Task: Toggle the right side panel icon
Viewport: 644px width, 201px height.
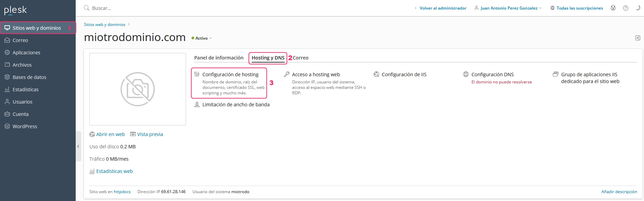Action: tap(637, 38)
